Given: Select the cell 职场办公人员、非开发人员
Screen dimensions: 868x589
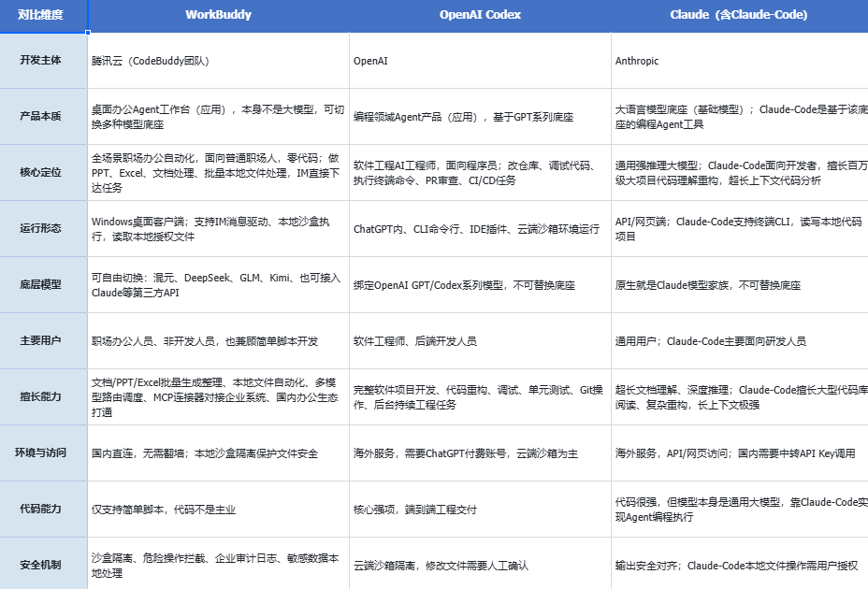Looking at the screenshot, I should (x=218, y=341).
